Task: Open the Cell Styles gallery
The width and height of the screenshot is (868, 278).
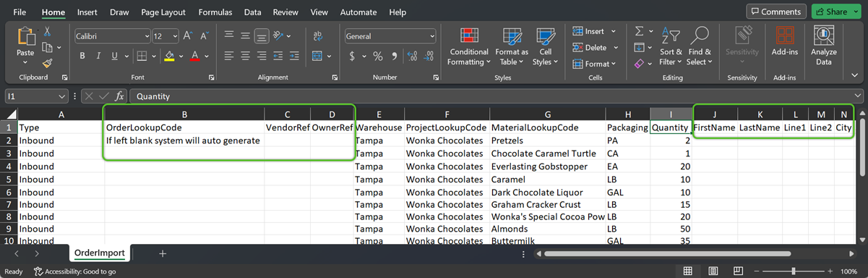Action: click(x=545, y=46)
